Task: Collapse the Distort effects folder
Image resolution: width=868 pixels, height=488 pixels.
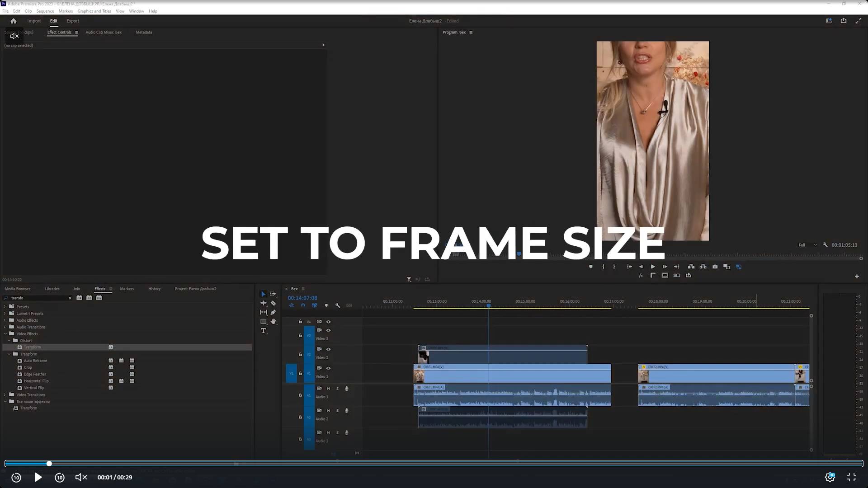Action: click(9, 341)
